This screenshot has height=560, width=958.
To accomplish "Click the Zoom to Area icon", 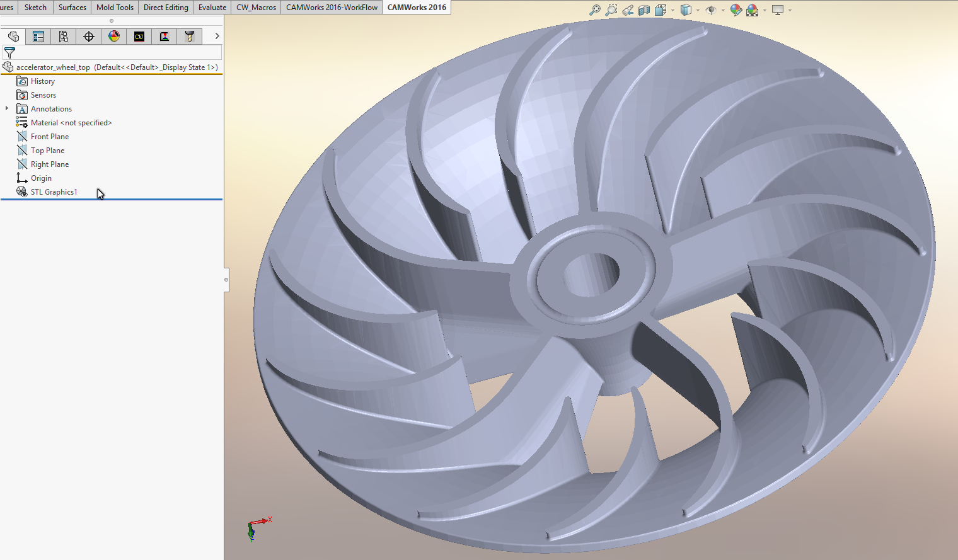I will (x=611, y=10).
